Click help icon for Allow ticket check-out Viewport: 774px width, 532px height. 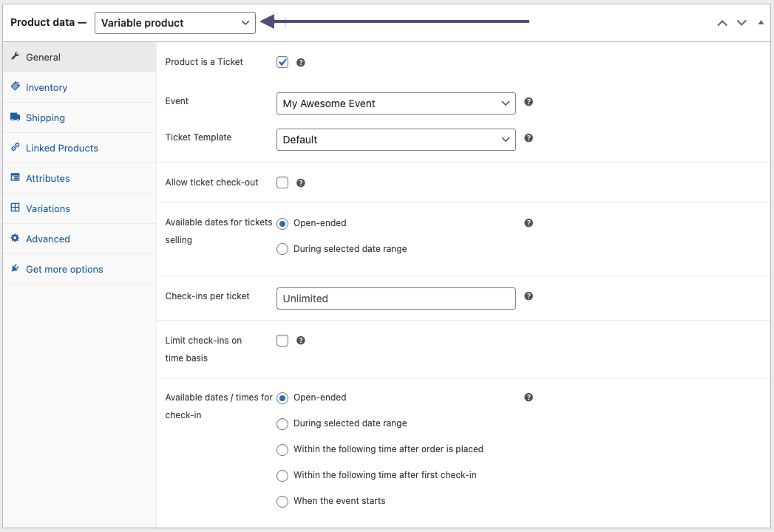point(301,183)
